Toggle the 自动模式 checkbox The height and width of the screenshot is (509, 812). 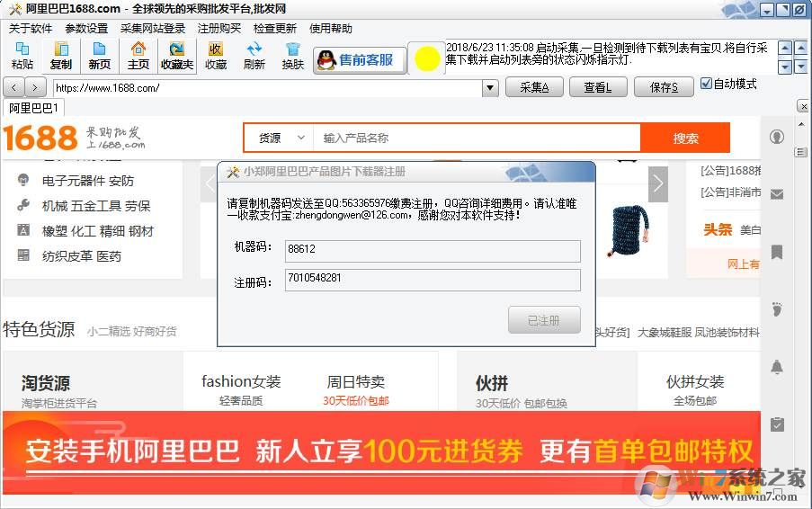pyautogui.click(x=707, y=84)
